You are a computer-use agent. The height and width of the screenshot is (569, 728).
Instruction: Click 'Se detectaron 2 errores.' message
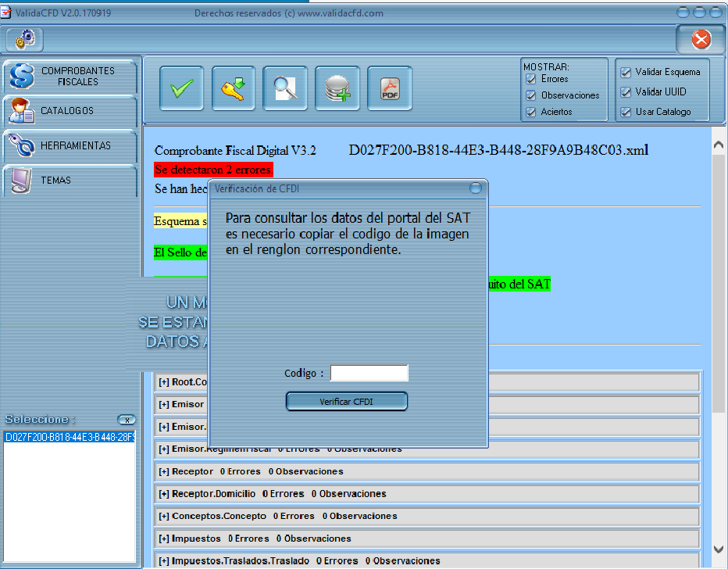[x=213, y=170]
